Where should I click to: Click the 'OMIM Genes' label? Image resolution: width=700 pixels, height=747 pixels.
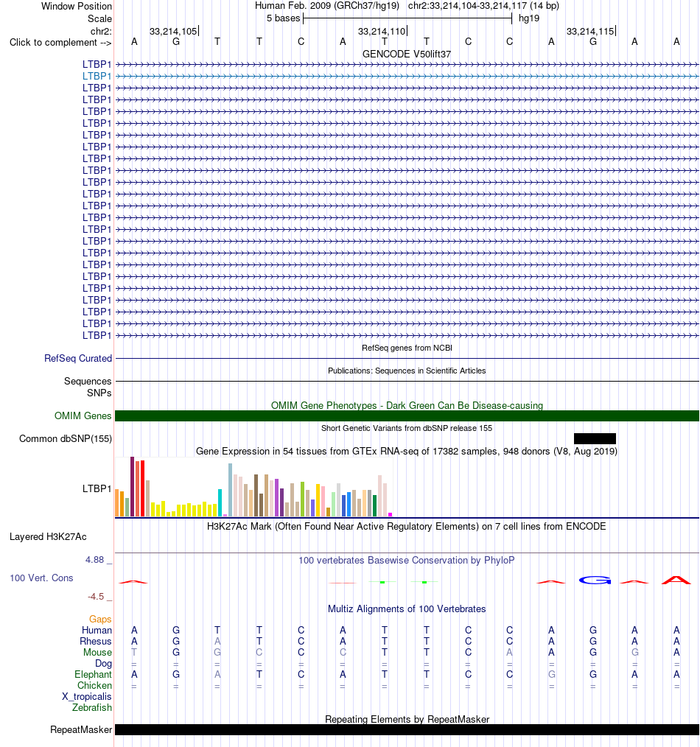[x=83, y=416]
